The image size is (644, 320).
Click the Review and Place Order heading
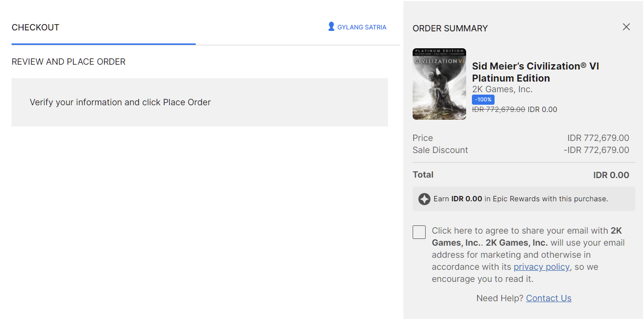click(x=68, y=62)
